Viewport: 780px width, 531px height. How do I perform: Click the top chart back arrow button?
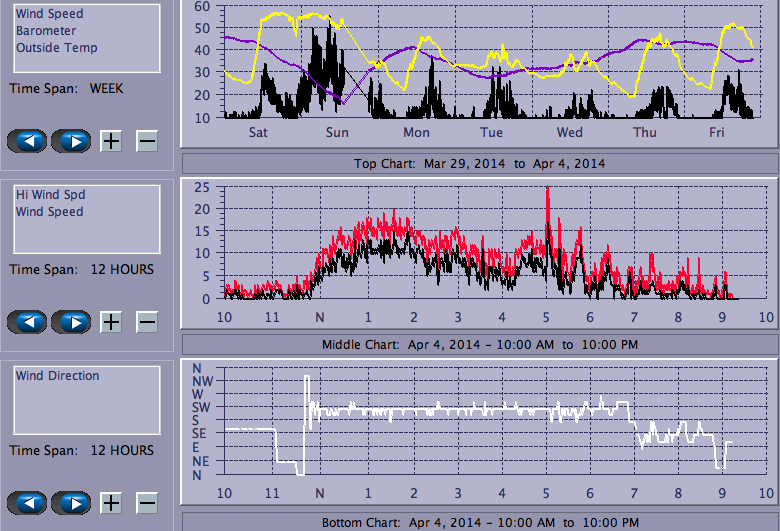coord(27,140)
